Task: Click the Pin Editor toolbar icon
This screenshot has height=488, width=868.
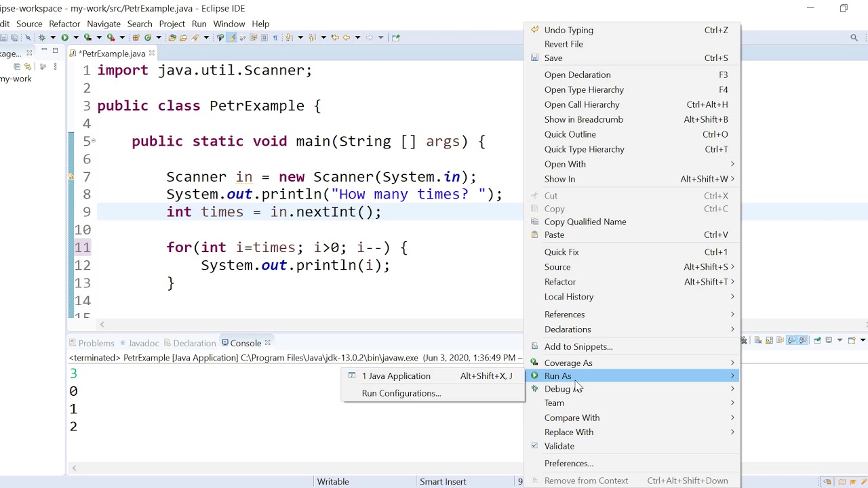Action: 395,38
